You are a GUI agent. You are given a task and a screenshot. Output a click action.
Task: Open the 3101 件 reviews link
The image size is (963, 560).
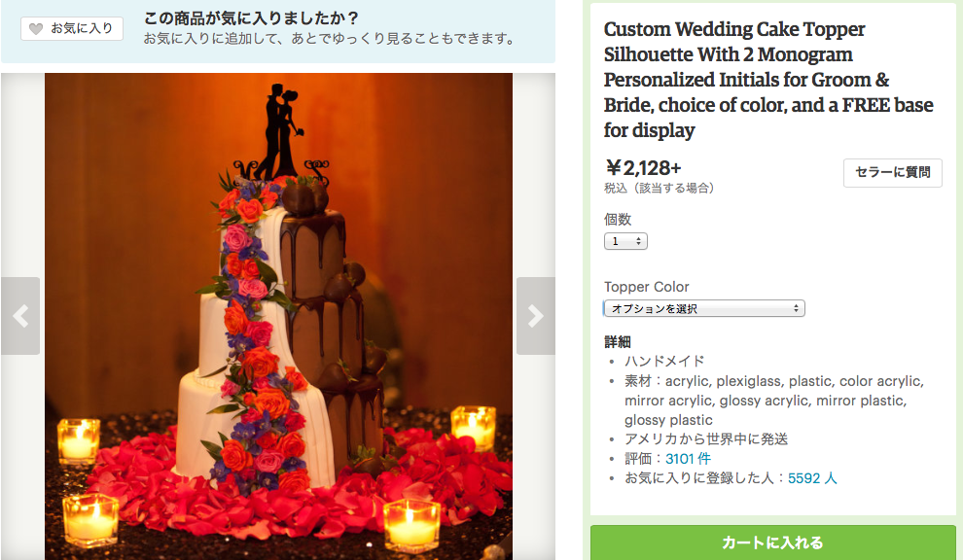pos(688,459)
